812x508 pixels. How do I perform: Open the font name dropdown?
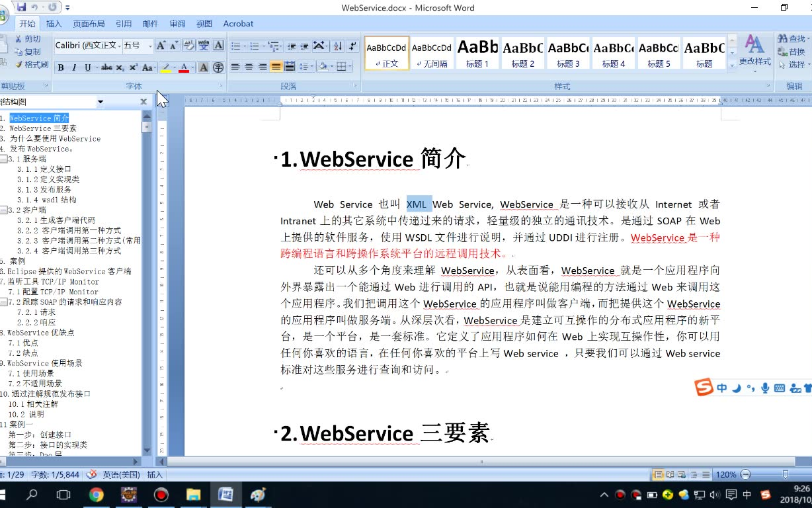coord(120,46)
